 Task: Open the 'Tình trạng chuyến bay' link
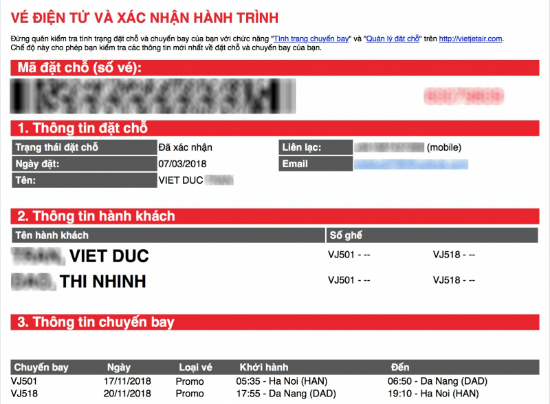coord(311,39)
